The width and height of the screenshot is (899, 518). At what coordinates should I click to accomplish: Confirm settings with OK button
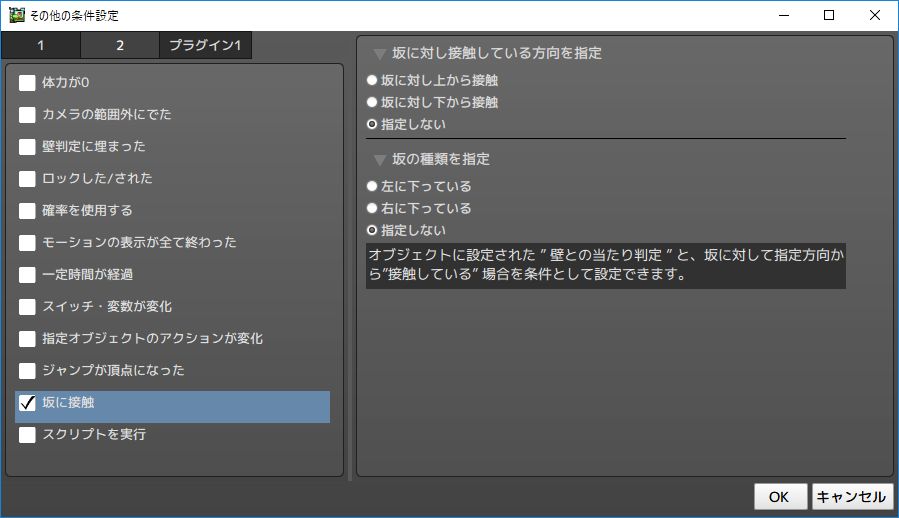[780, 497]
